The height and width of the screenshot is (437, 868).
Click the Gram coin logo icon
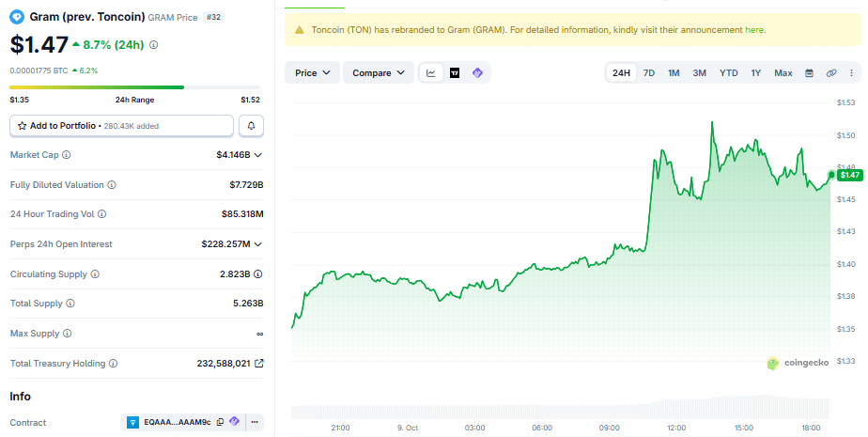[17, 17]
